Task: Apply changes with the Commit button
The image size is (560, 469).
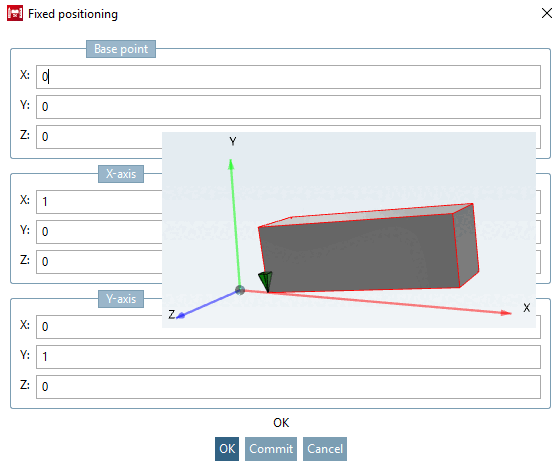Action: 271,449
